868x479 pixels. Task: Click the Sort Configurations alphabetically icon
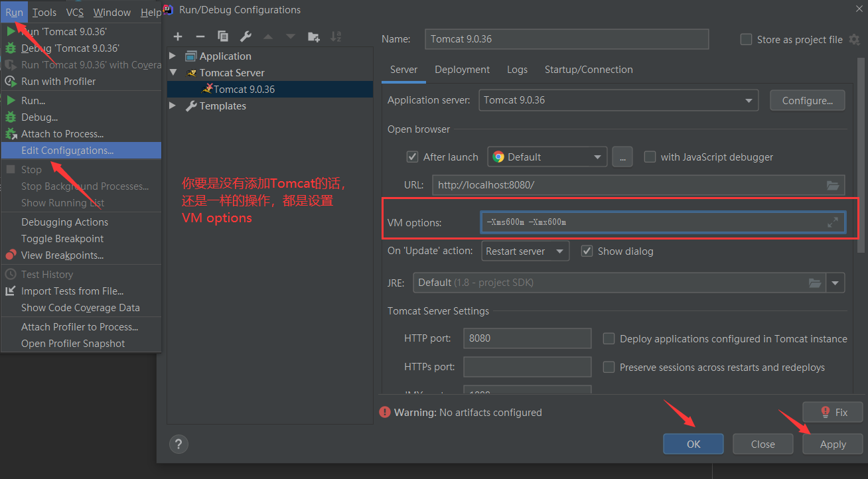click(336, 36)
